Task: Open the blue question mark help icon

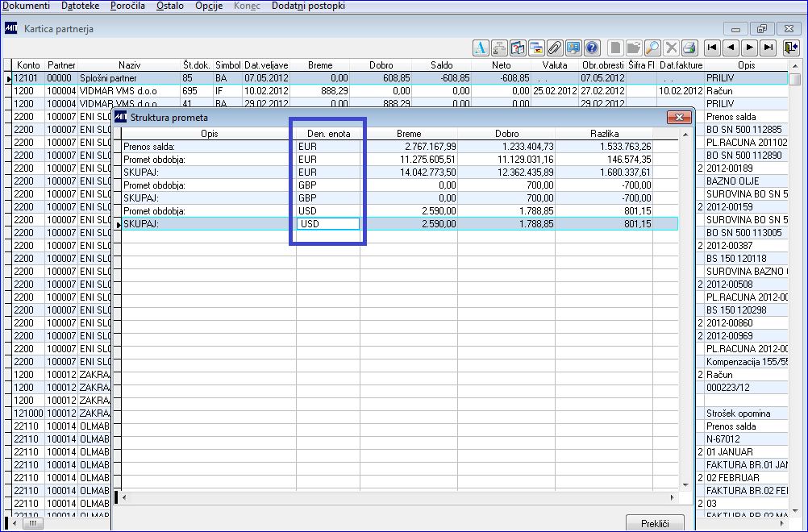Action: 592,48
